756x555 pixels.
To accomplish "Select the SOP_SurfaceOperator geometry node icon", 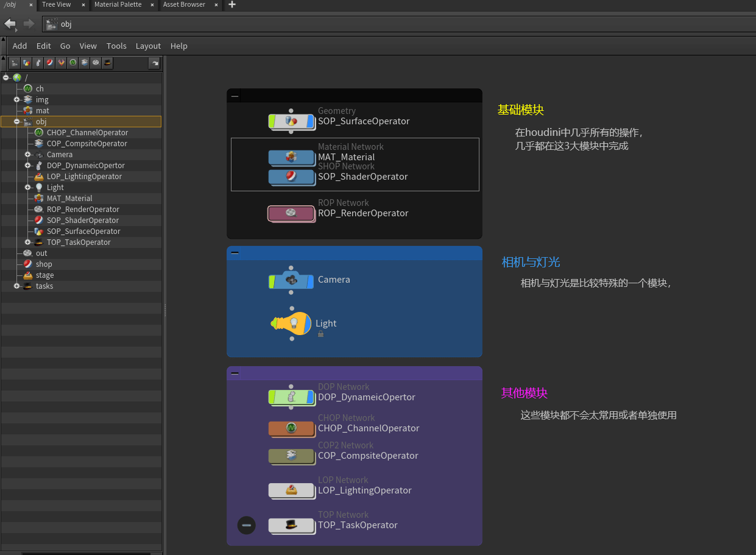I will pos(291,121).
